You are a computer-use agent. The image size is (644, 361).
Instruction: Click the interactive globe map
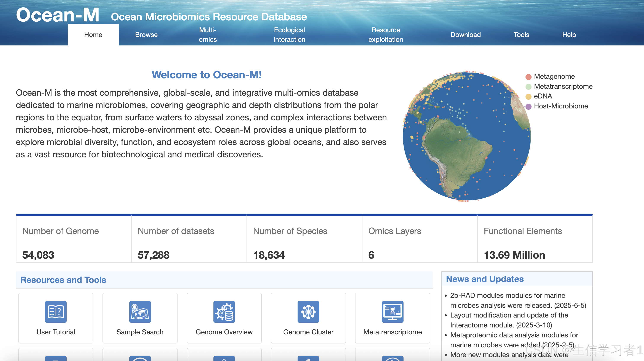click(466, 136)
